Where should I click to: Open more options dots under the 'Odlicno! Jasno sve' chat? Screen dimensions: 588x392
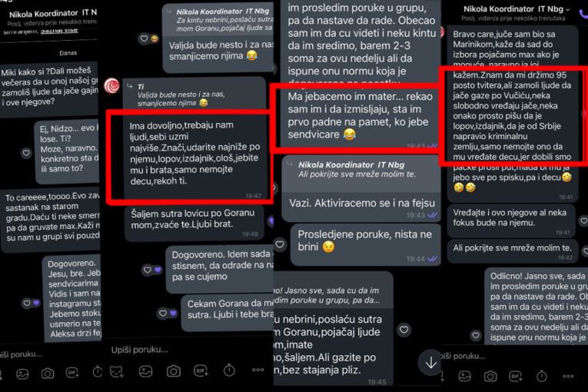coord(568,376)
